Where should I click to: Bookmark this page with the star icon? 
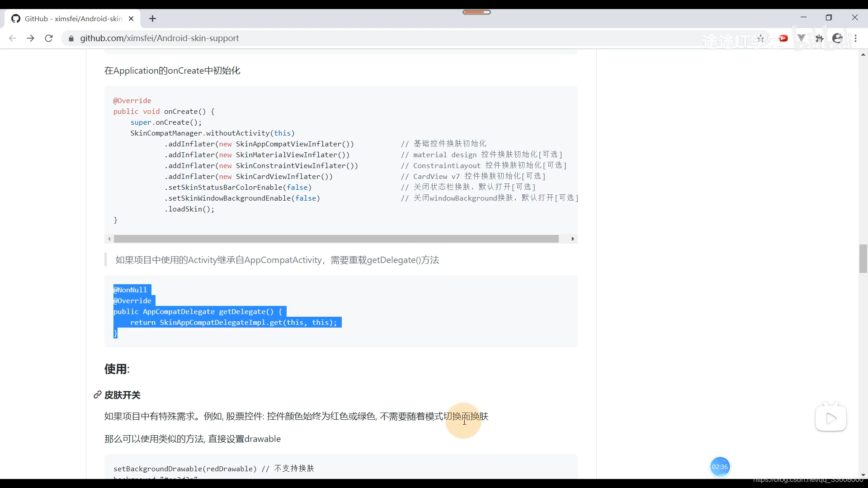[x=760, y=38]
